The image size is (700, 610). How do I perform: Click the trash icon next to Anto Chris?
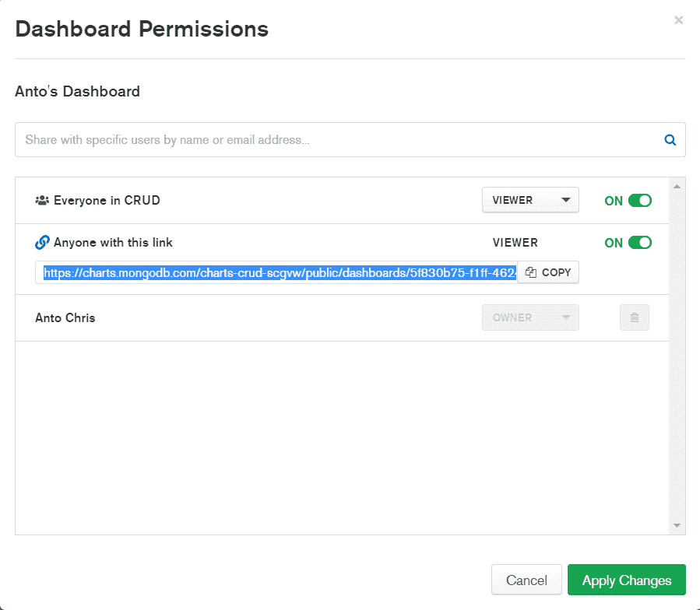634,317
